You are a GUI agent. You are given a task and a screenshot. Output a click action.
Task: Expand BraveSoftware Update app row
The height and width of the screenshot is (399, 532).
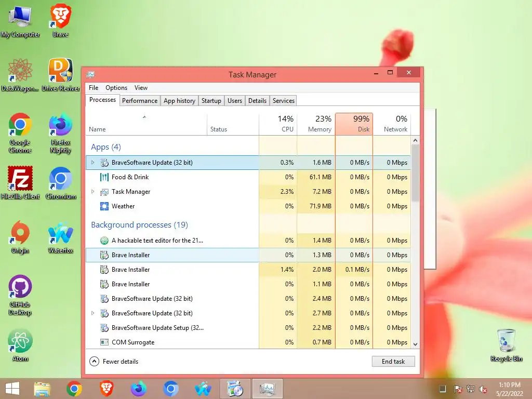(92, 163)
